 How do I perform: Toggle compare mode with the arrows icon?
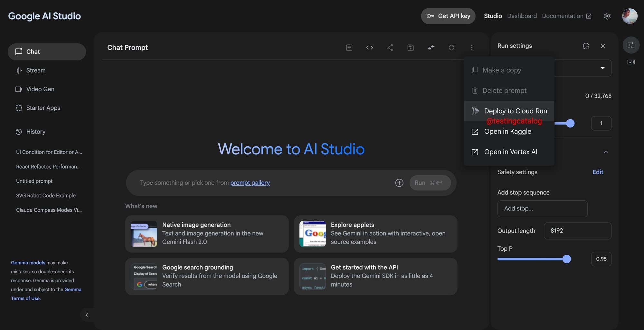431,47
